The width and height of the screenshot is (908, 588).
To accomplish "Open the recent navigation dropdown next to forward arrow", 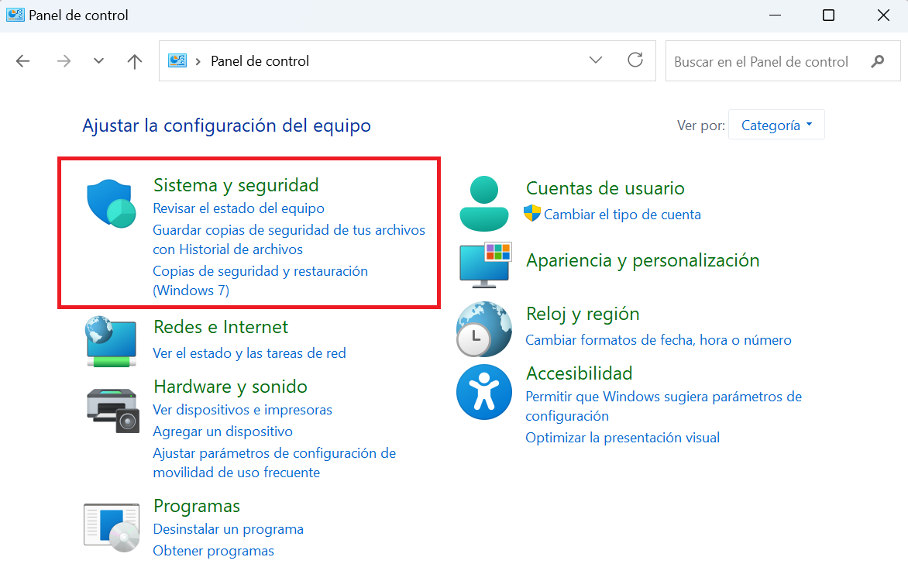I will coord(98,60).
